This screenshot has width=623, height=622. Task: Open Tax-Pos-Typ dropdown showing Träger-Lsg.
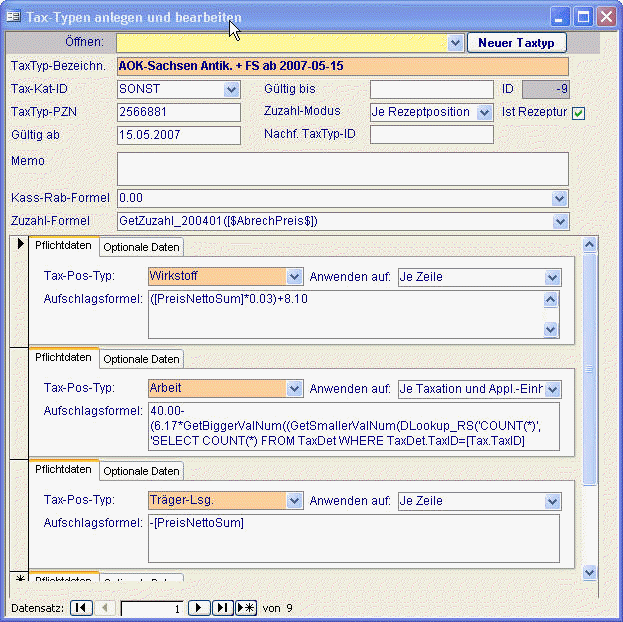294,501
